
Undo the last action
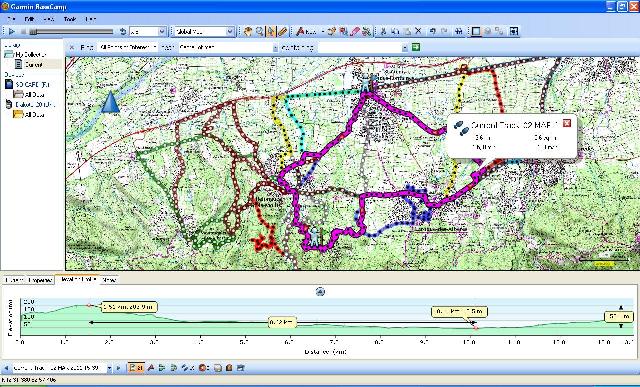click(x=433, y=31)
